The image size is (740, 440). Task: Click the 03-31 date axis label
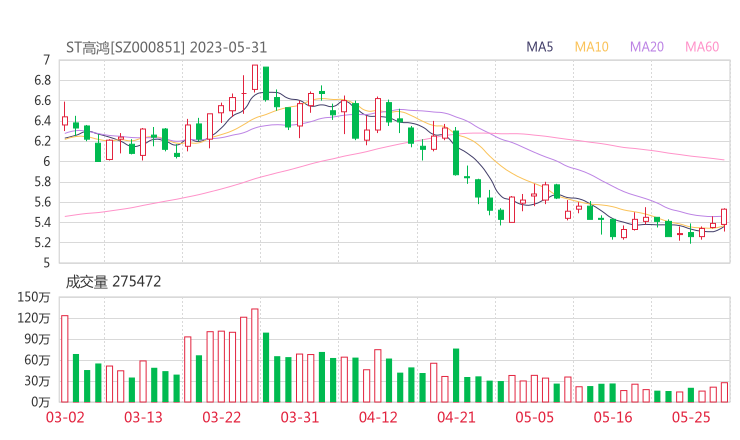(300, 417)
